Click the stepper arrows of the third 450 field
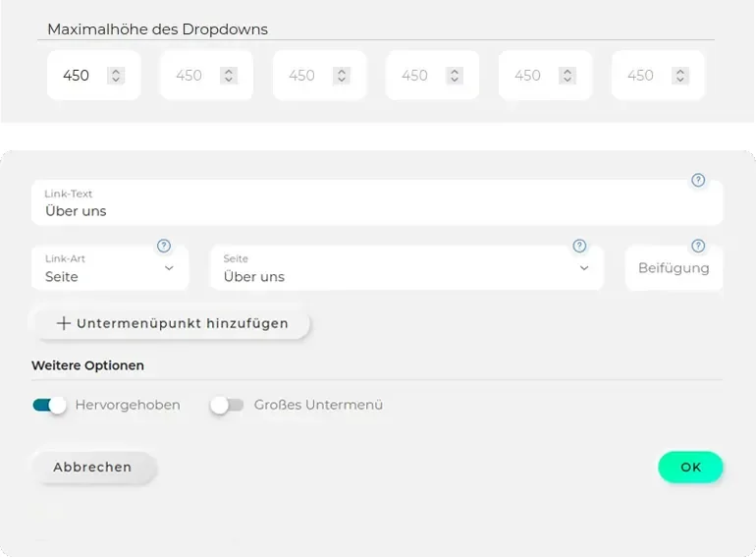 tap(342, 76)
